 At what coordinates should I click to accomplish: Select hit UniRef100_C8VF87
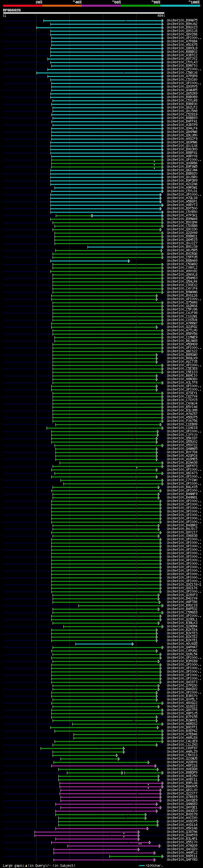182,748
